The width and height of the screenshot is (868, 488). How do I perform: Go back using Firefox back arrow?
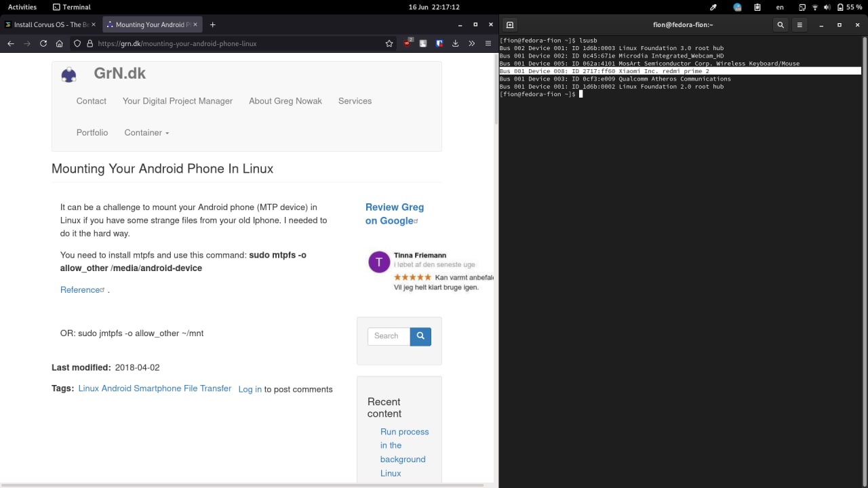click(11, 43)
